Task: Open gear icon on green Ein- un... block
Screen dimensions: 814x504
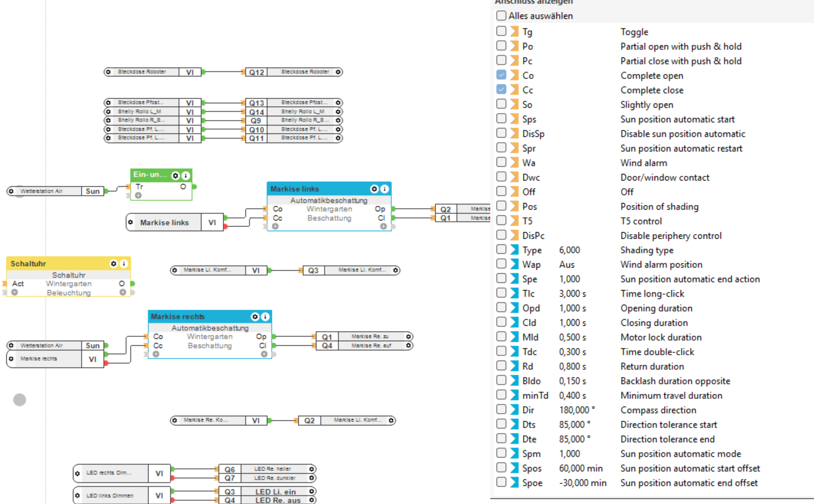Action: point(175,175)
